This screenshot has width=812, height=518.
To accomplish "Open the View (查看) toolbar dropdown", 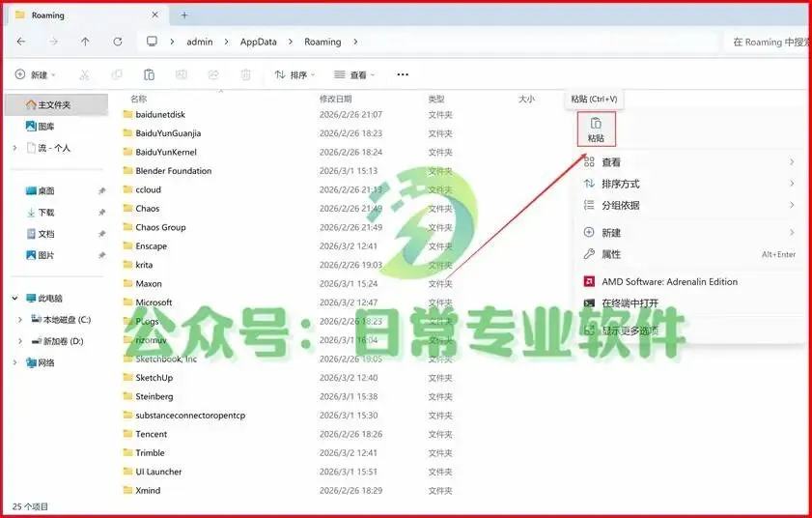I will point(354,75).
